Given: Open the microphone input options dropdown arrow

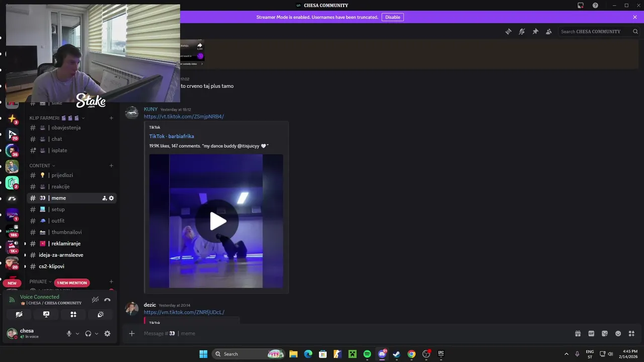Looking at the screenshot, I should click(77, 333).
